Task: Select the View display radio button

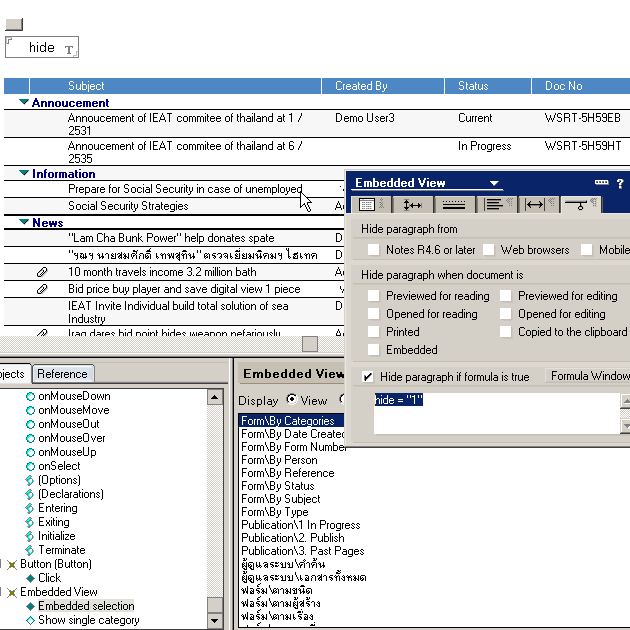Action: 292,399
